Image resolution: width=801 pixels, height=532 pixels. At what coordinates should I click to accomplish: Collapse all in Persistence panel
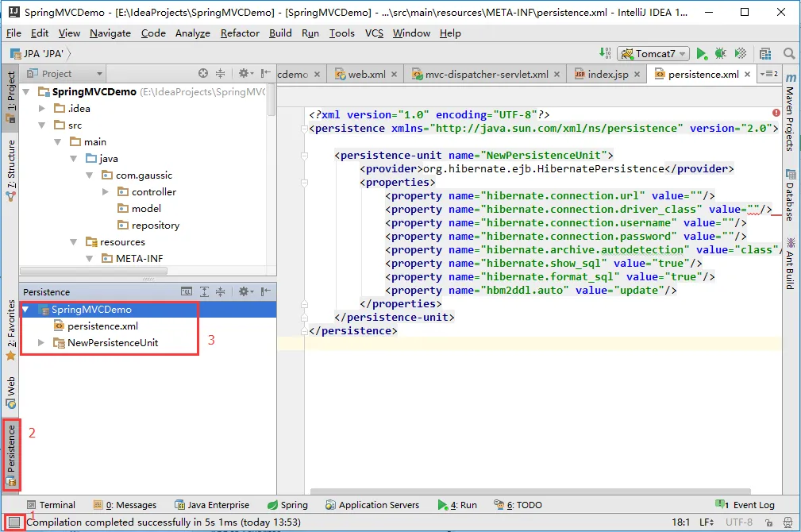click(x=220, y=292)
